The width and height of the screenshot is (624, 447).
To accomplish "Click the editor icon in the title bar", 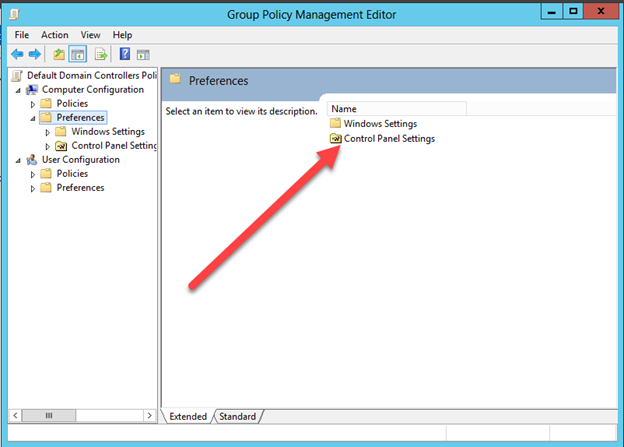I will pos(15,14).
